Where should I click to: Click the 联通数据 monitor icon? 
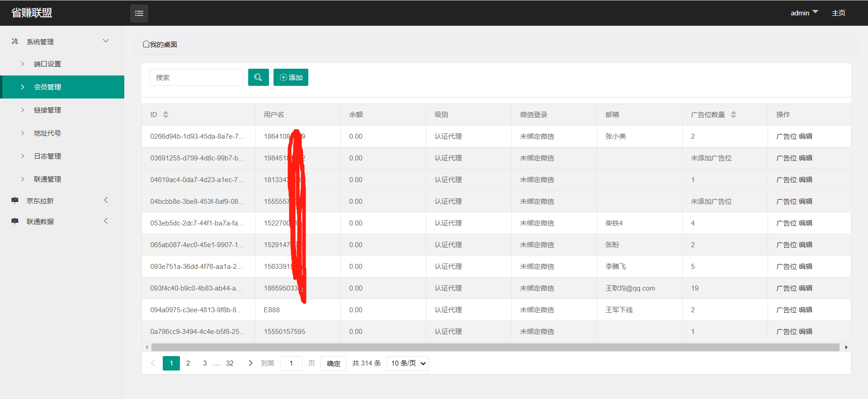15,221
